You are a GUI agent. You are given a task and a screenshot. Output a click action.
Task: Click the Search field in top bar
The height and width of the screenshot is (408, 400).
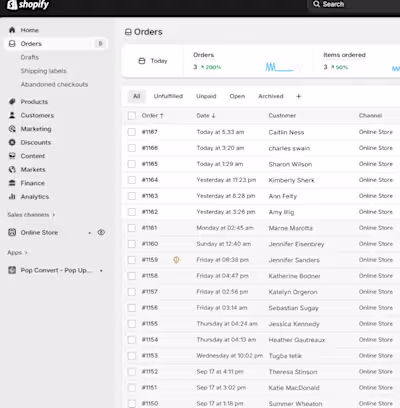click(353, 4)
